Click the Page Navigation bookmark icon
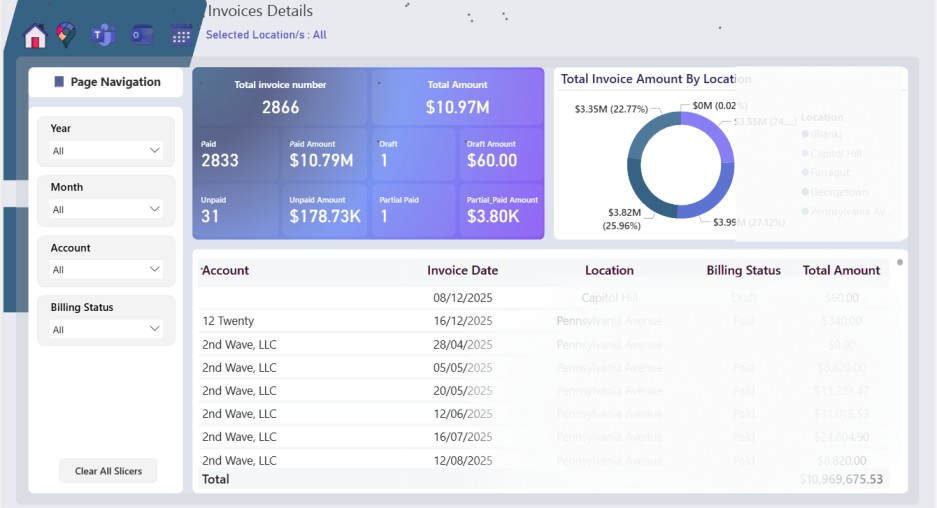Screen dimensions: 937x508 coord(59,82)
